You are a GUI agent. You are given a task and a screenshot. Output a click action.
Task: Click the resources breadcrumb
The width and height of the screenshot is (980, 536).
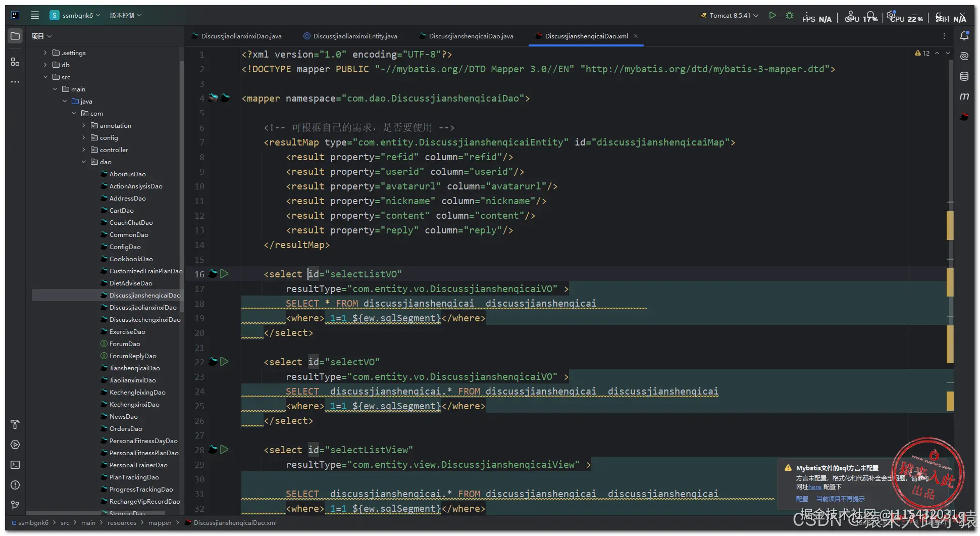[x=122, y=522]
